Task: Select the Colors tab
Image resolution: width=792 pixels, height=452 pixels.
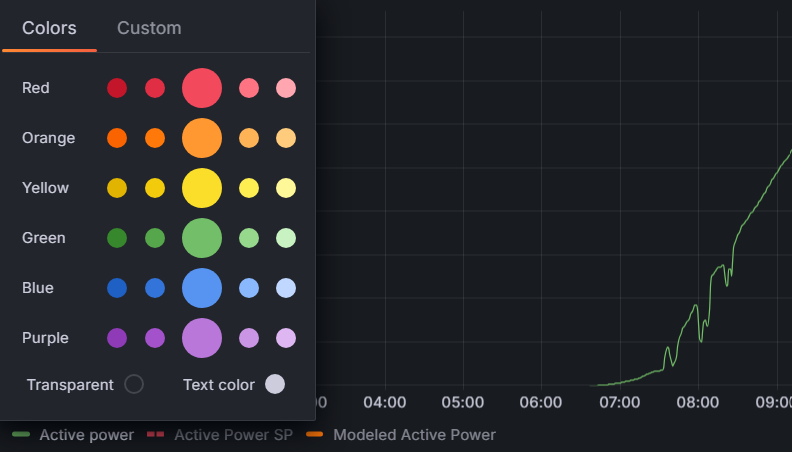Action: 49,28
